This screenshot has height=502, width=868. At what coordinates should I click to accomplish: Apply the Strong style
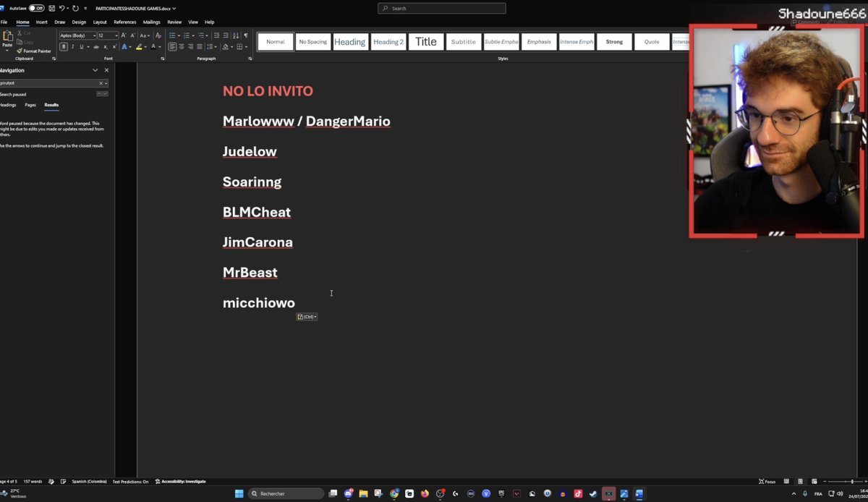(614, 42)
